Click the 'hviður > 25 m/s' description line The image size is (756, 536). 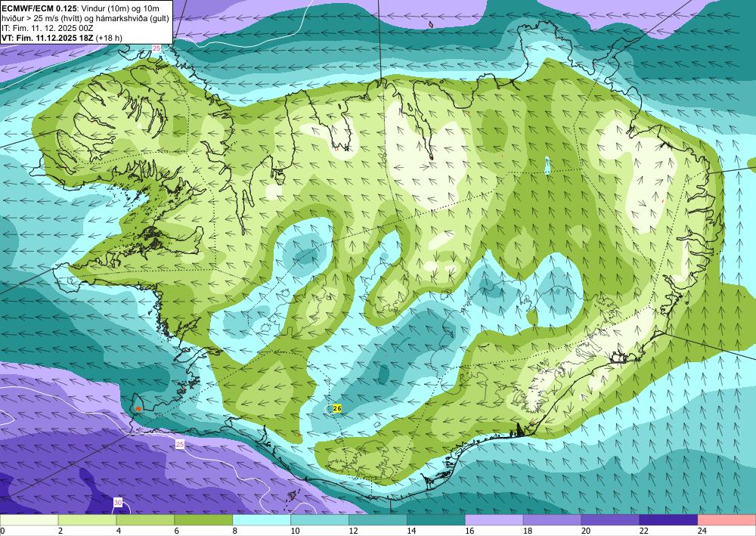85,18
